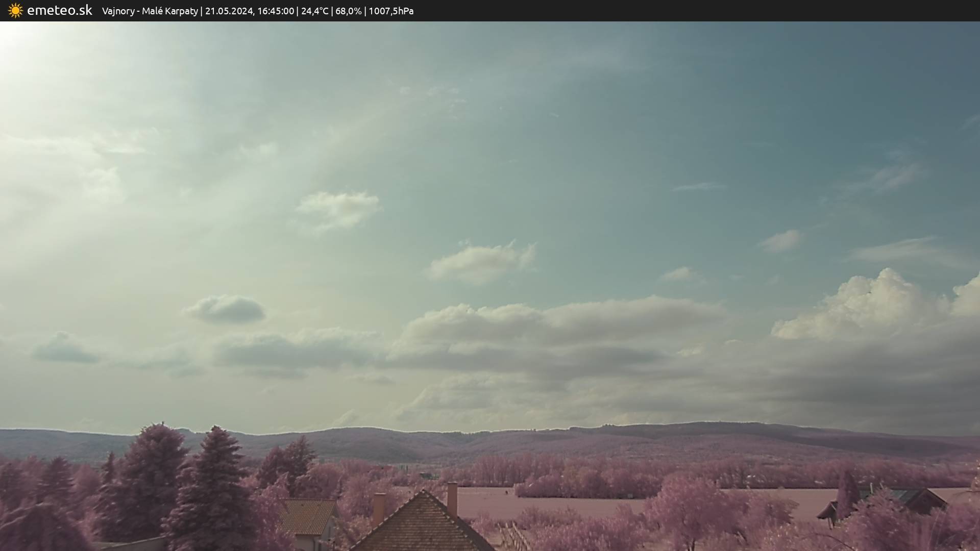Click the 21.05.2024 date stamp
The height and width of the screenshot is (551, 980).
(x=229, y=11)
